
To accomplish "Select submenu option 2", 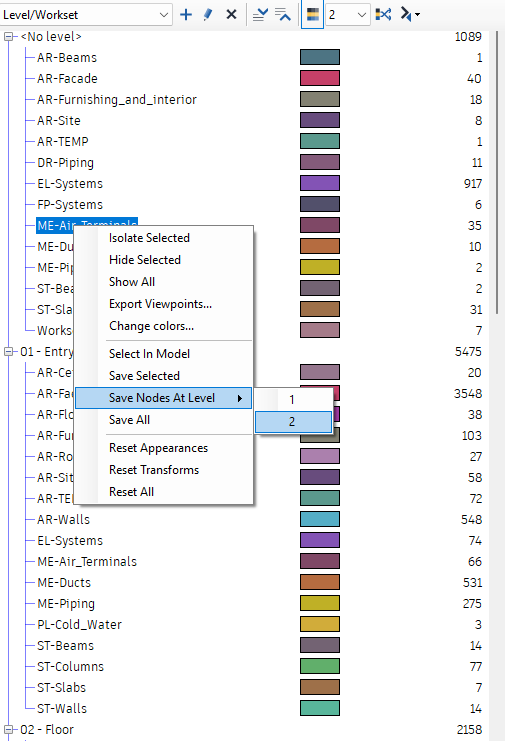I will pos(293,422).
